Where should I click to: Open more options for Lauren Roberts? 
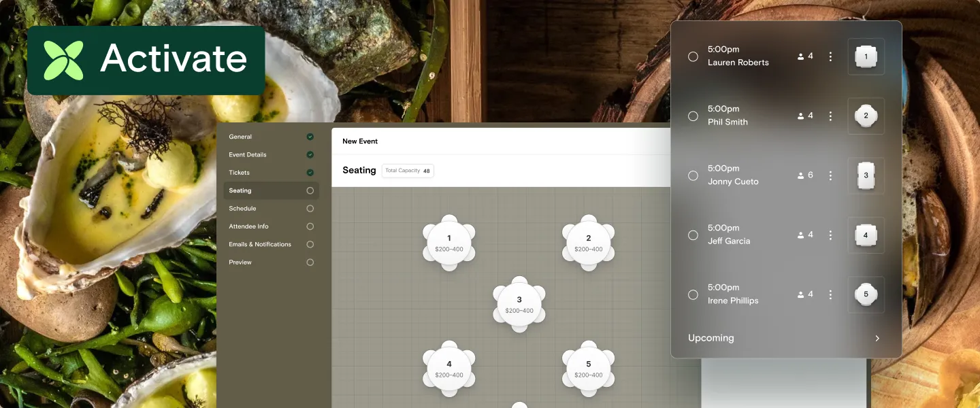(830, 56)
